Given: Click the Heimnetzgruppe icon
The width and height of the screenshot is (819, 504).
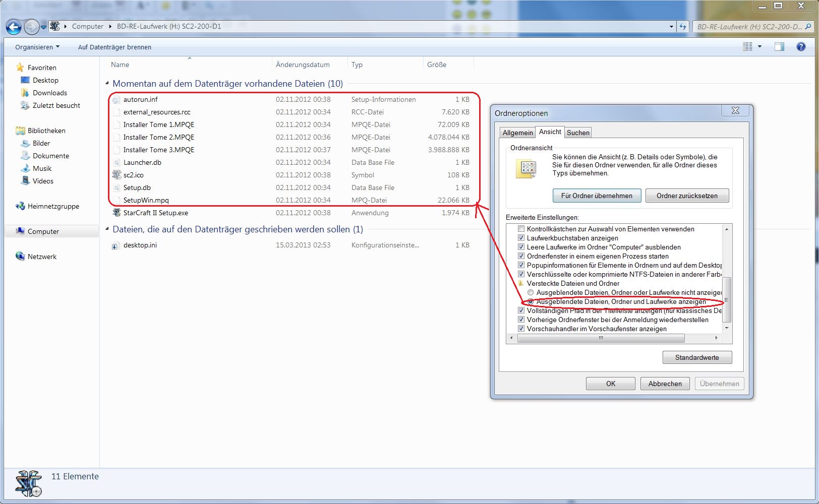Looking at the screenshot, I should coord(20,206).
